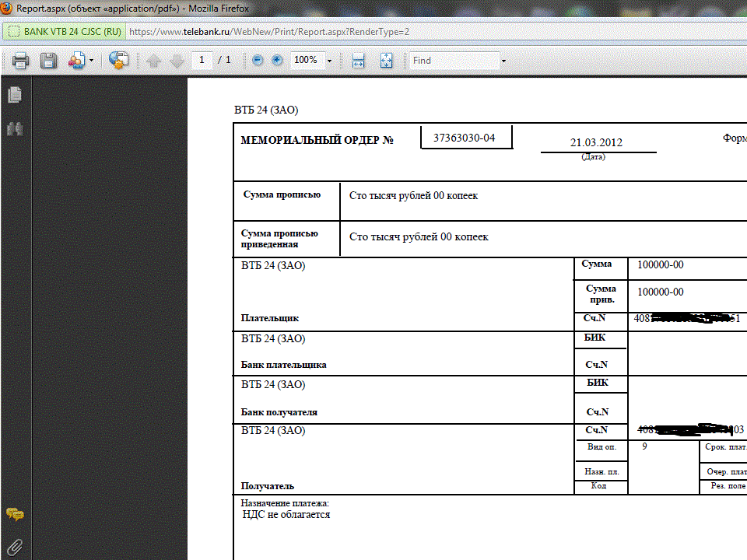Click Назначение платежа: label
Viewport: 747px width, 560px height.
[285, 503]
